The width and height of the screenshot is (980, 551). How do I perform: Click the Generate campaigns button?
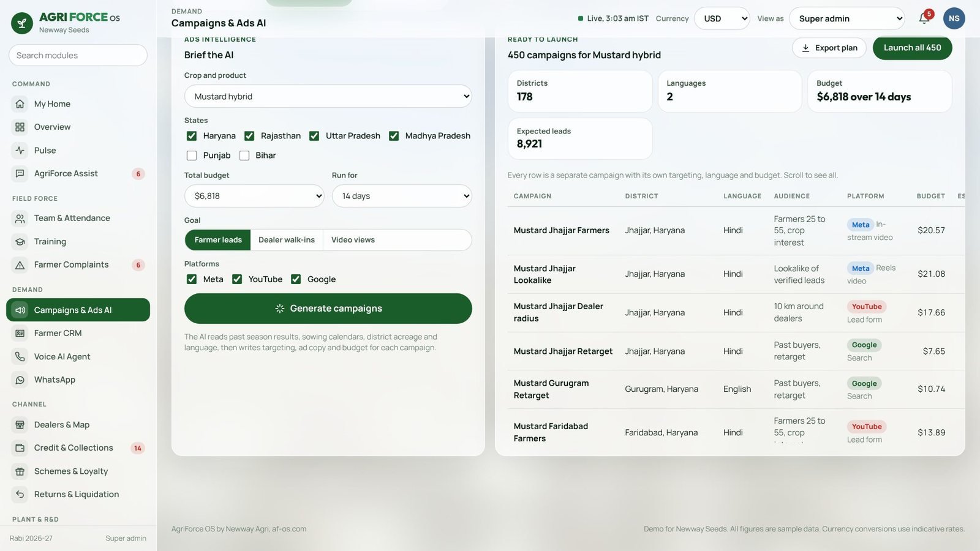point(328,309)
